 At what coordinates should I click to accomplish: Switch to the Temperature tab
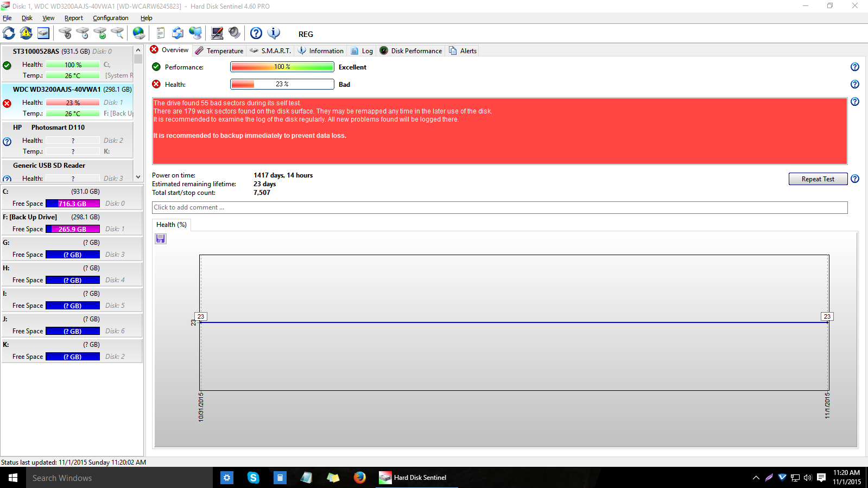click(219, 51)
